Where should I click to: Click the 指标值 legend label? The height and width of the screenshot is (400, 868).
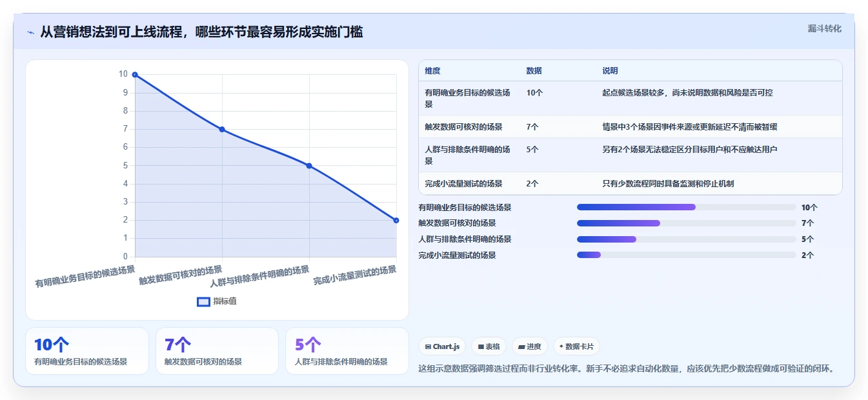[225, 301]
